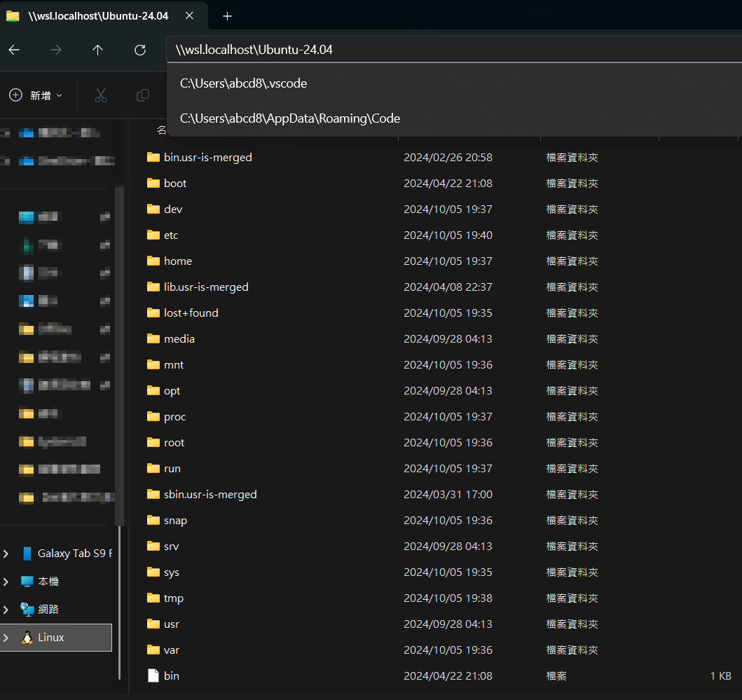Viewport: 742px width, 700px height.
Task: Choose the C:\Users\abcd8\.vscode suggestion
Action: [x=243, y=83]
